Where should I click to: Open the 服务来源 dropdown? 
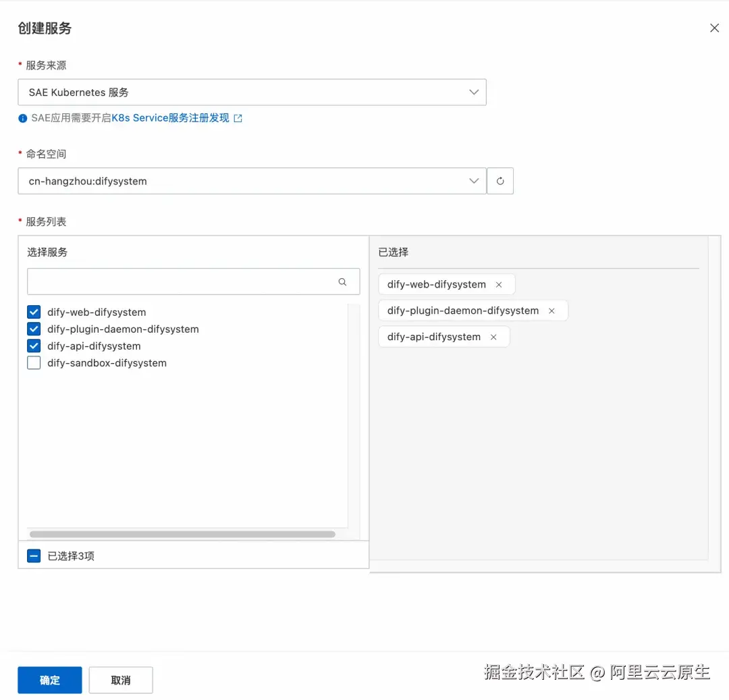252,92
